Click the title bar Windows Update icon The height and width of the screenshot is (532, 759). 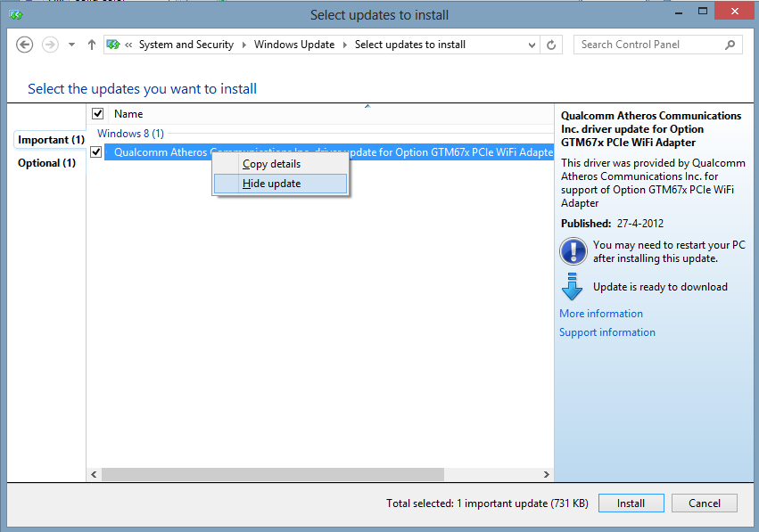click(16, 15)
